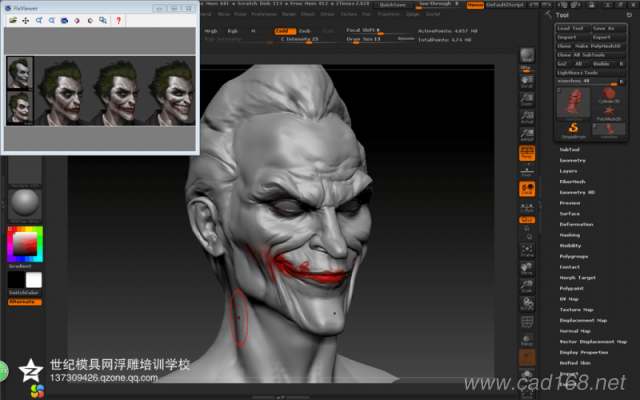Click the rainbow color picker square
Image resolution: width=640 pixels, height=400 pixels.
[25, 244]
